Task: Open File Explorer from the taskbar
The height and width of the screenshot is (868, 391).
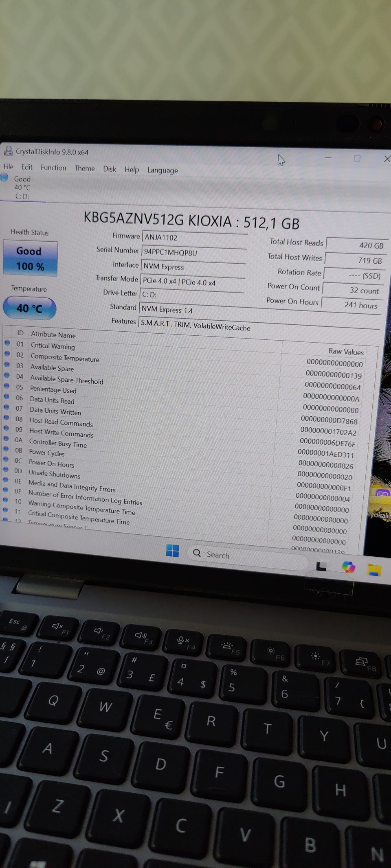Action: 374,569
